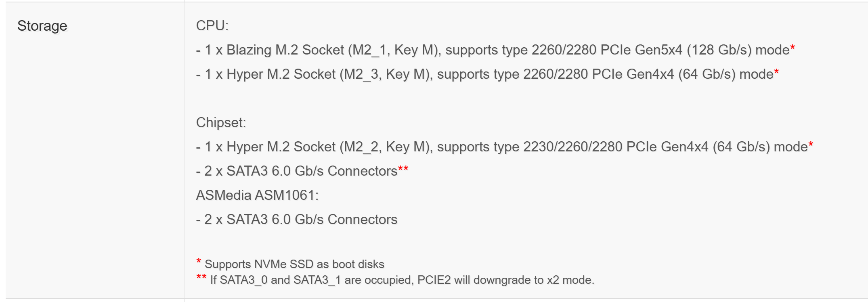Click the "CPU:" section heading
Viewport: 868px width, 302px height.
click(212, 26)
